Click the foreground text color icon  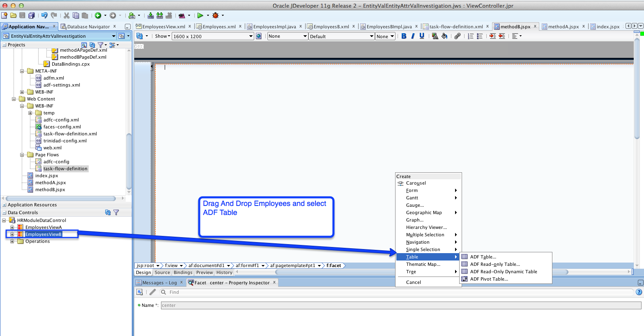[435, 36]
